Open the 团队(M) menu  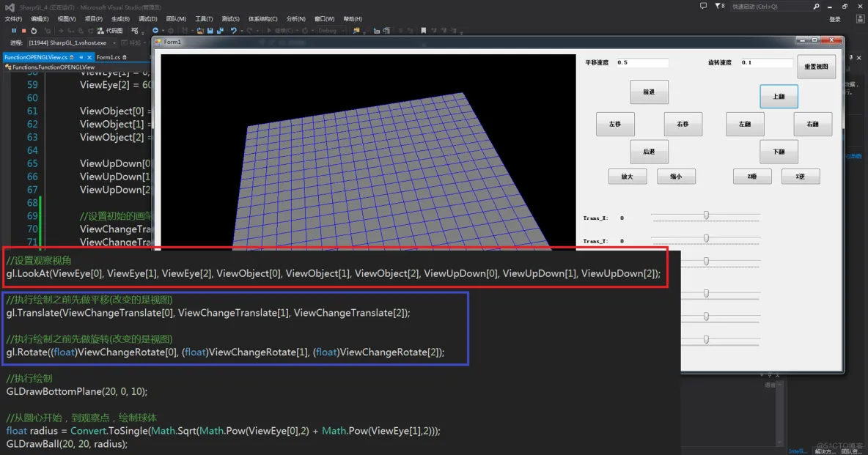pos(176,19)
